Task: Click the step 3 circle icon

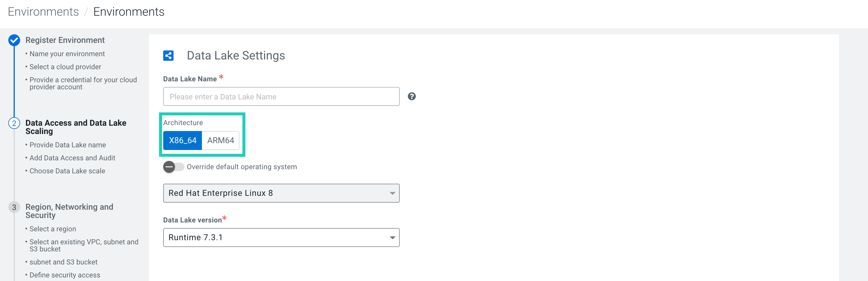Action: point(14,207)
